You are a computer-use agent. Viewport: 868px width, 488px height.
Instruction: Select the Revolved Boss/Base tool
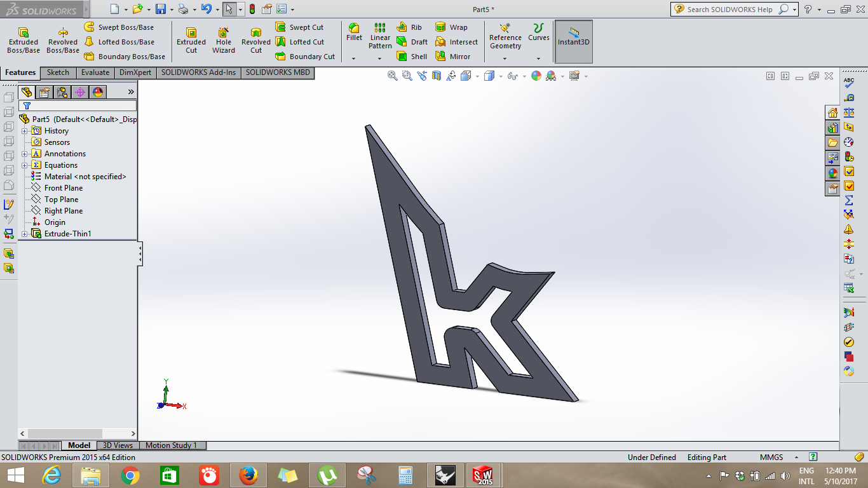coord(63,40)
